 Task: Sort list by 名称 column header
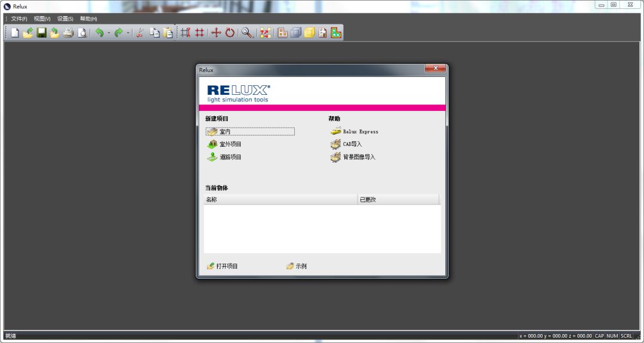tap(281, 200)
